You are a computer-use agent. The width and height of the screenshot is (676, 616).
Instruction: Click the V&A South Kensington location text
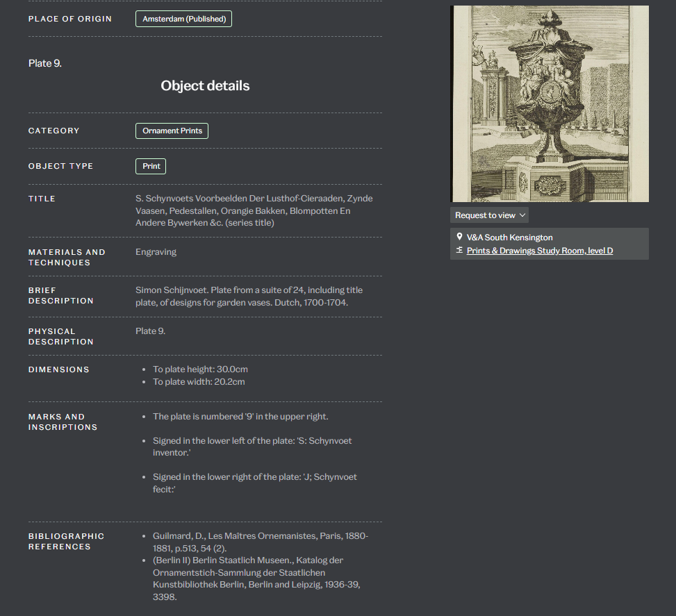click(x=509, y=238)
